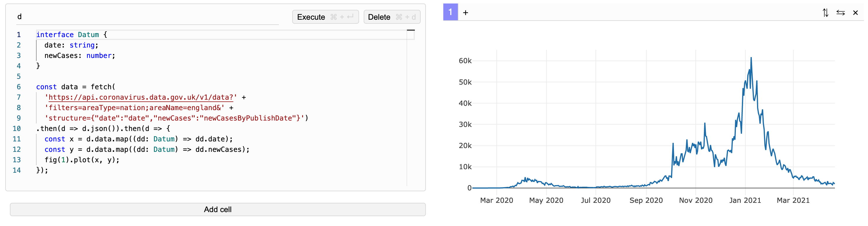The width and height of the screenshot is (868, 226).
Task: Add a new figure tab with plus icon
Action: tap(465, 13)
